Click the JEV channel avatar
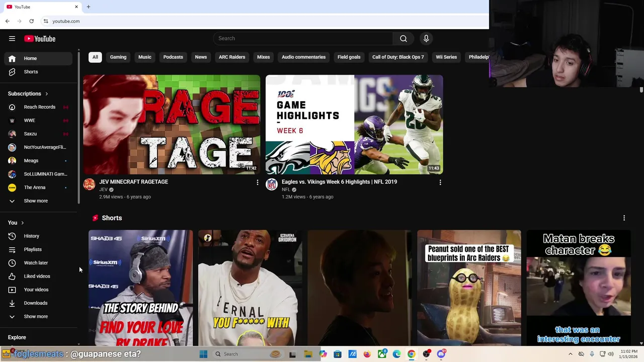The height and width of the screenshot is (362, 644). coord(89,184)
